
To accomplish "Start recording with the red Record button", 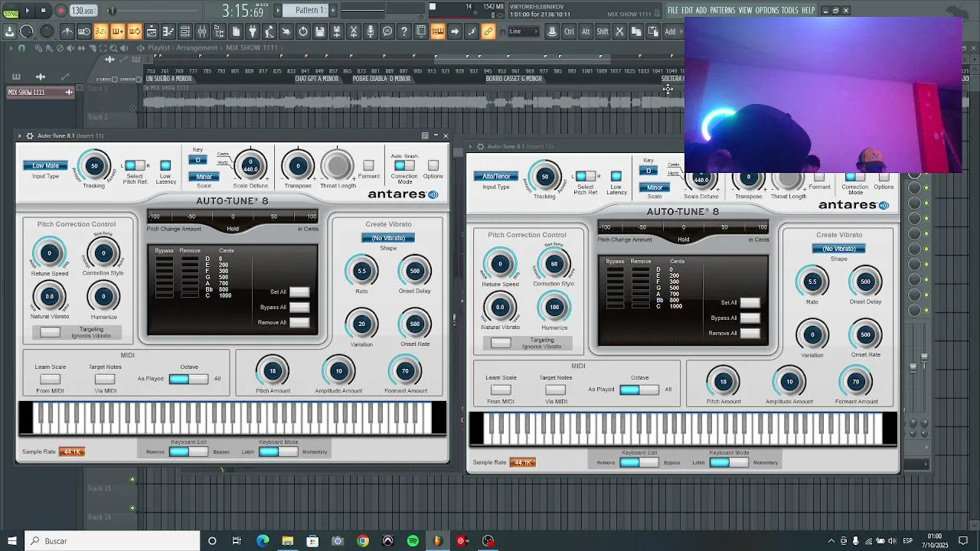I will tap(60, 11).
